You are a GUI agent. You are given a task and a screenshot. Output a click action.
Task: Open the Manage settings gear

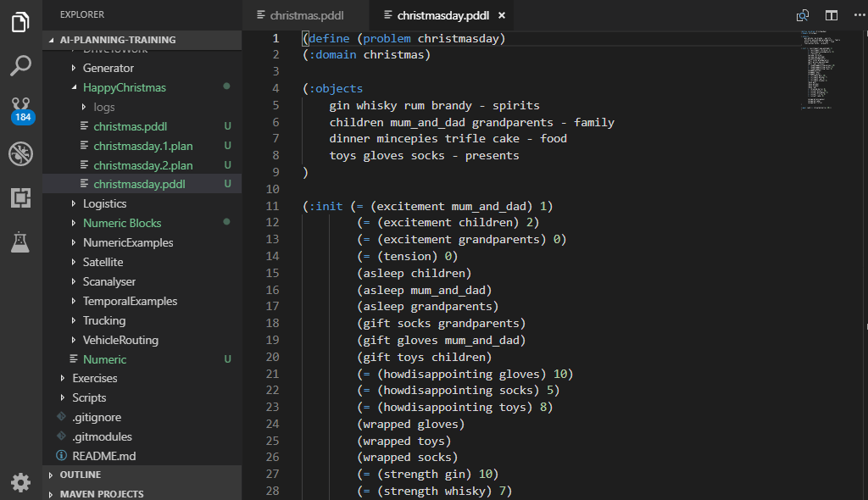pos(20,482)
